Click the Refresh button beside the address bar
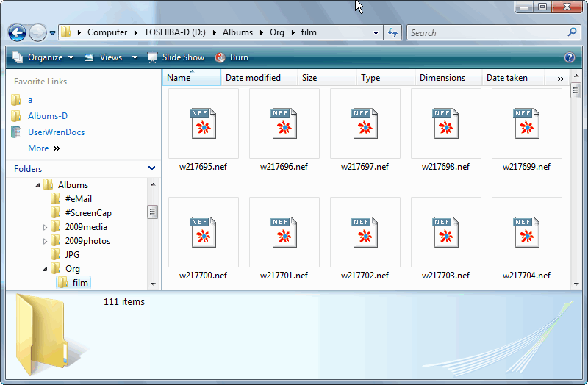The image size is (588, 385). [x=392, y=32]
